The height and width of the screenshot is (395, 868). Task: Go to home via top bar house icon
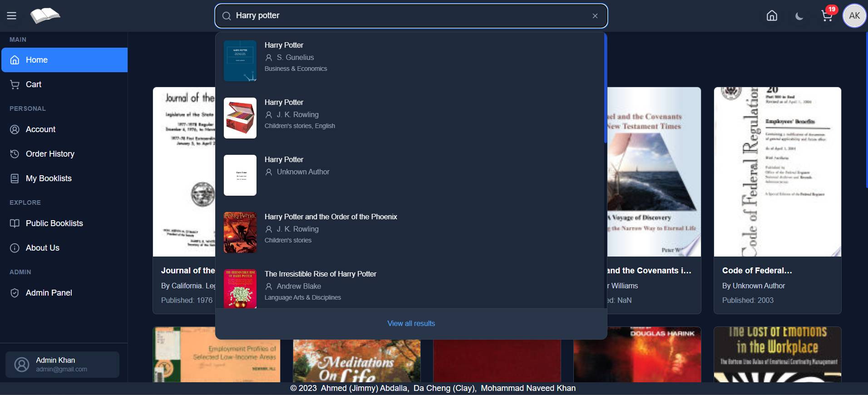pos(772,16)
